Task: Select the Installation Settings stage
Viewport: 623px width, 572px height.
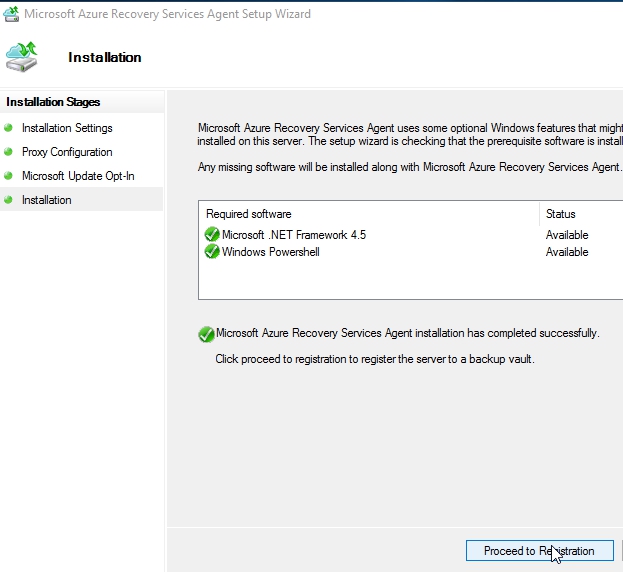Action: [67, 128]
